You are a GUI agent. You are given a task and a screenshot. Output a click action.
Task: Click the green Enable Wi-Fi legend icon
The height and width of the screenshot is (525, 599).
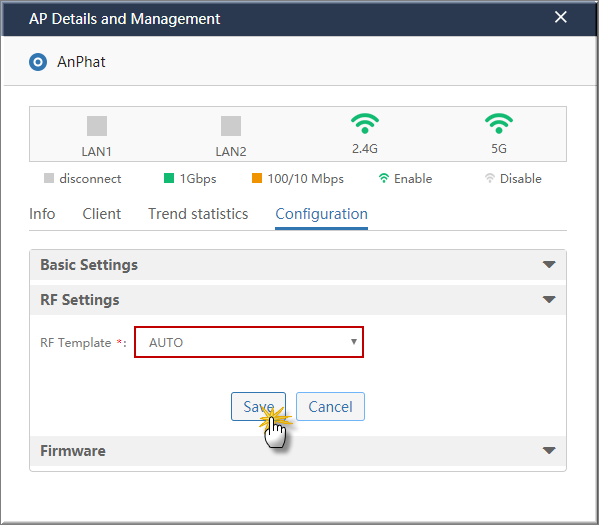384,178
